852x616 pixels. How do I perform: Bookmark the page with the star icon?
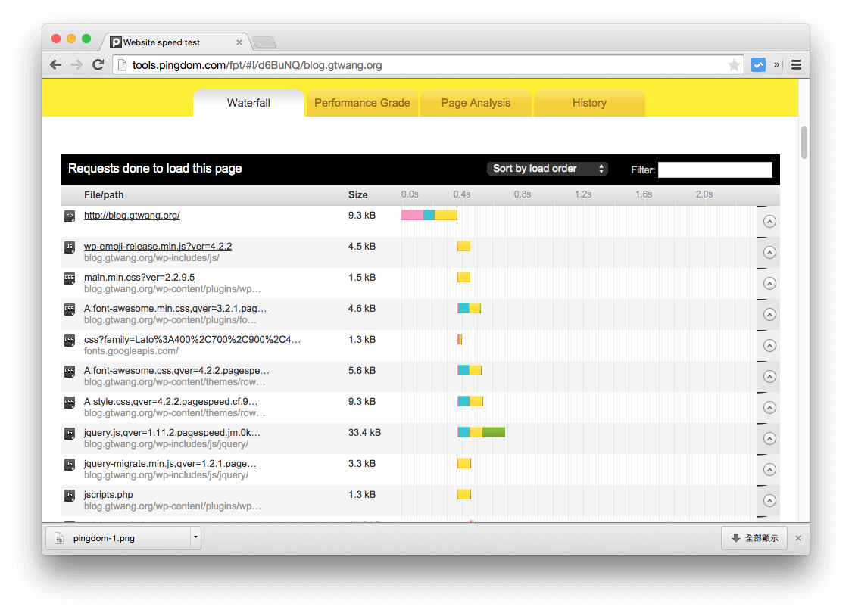pyautogui.click(x=734, y=65)
